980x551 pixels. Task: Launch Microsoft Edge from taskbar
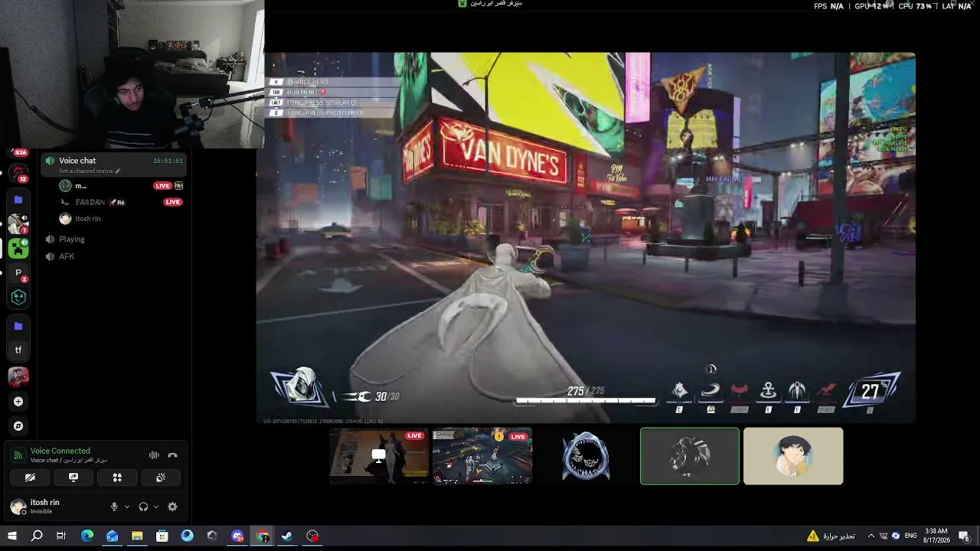coord(87,536)
